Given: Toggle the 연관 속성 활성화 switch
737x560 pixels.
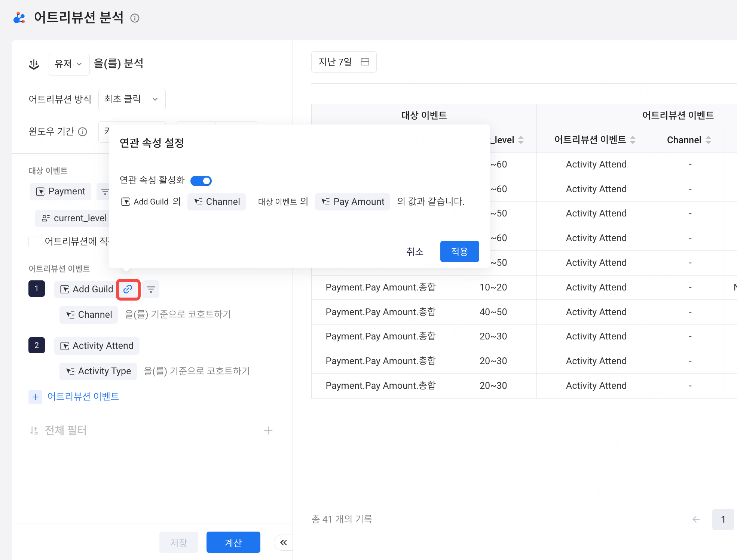Looking at the screenshot, I should 201,181.
